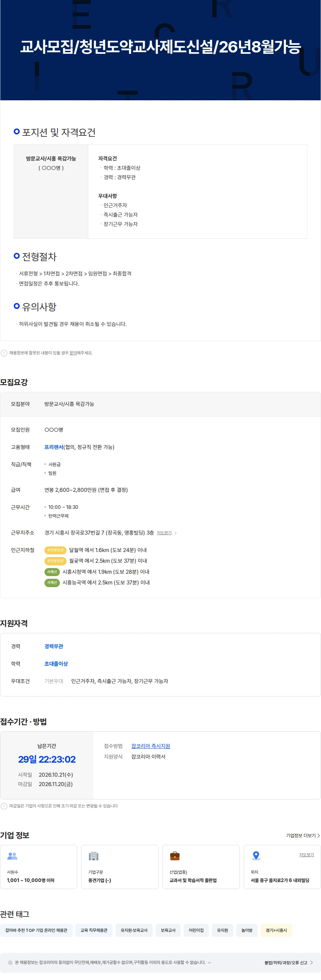The image size is (321, 980).
Task: Click the 월곶역 에서 2.5km subway line
Action: [108, 561]
